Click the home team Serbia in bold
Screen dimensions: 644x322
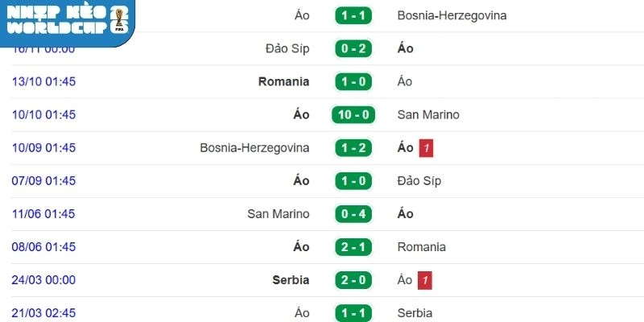(290, 280)
